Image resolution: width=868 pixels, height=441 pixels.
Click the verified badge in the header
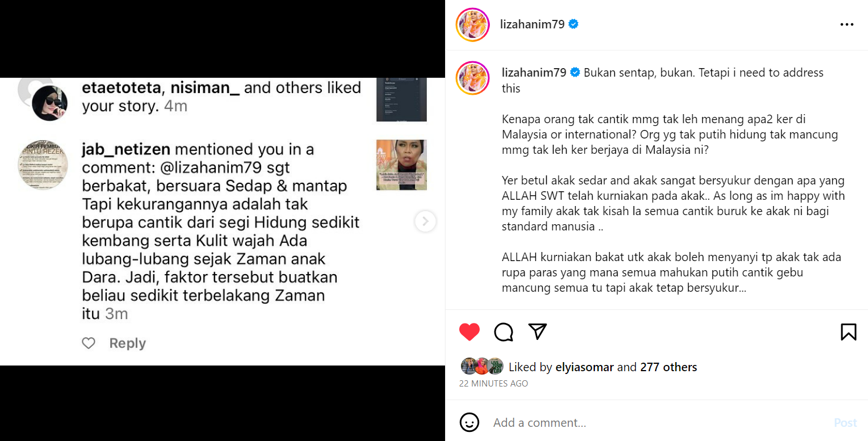point(573,24)
